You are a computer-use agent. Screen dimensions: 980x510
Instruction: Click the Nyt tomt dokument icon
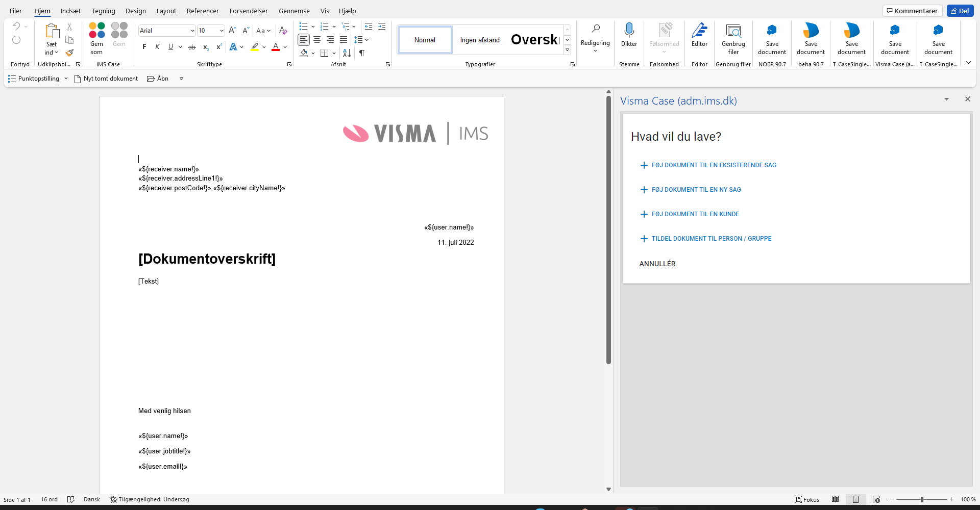[77, 79]
